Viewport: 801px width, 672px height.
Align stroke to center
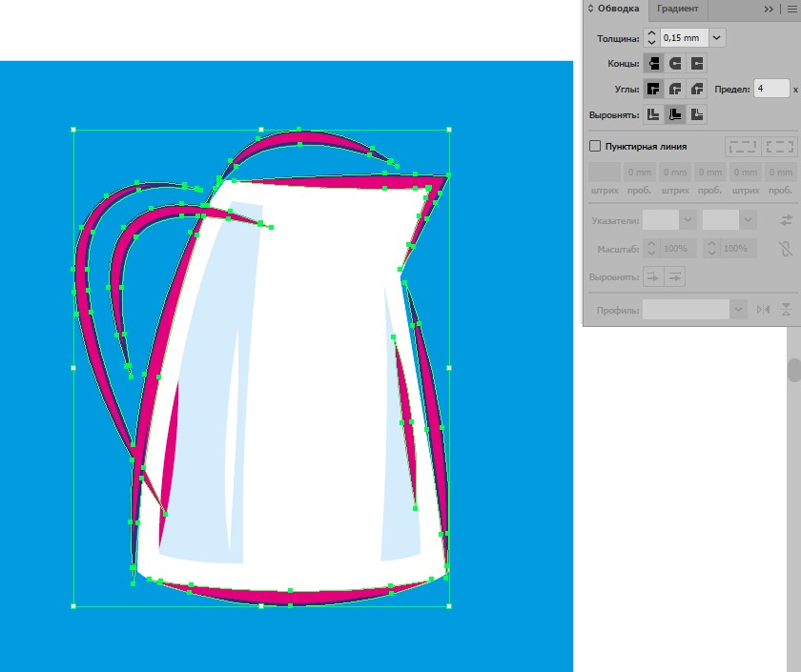click(653, 114)
